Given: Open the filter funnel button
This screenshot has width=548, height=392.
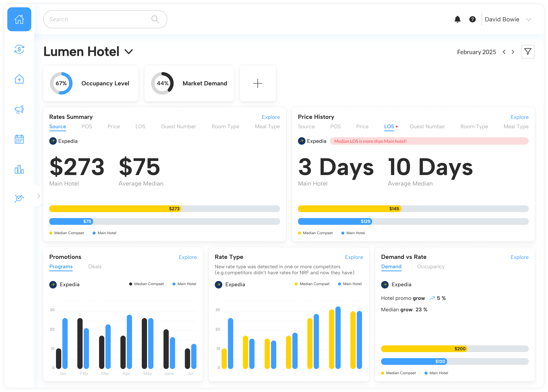Looking at the screenshot, I should (527, 52).
